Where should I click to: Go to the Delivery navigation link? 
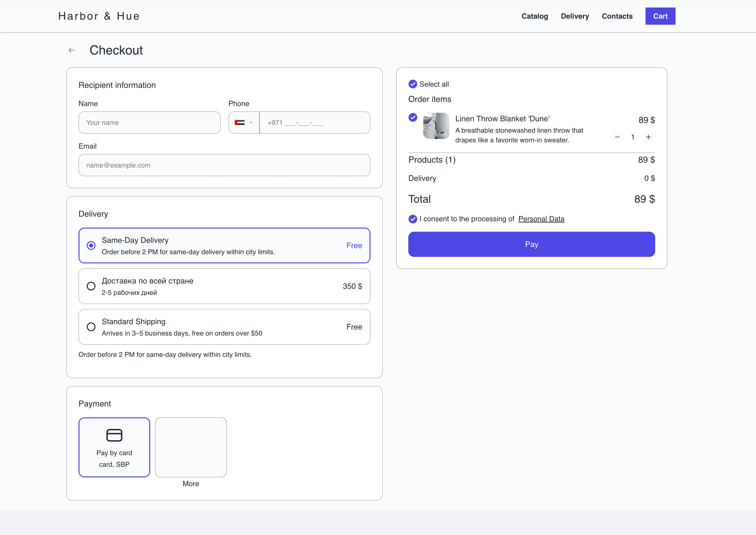point(575,16)
